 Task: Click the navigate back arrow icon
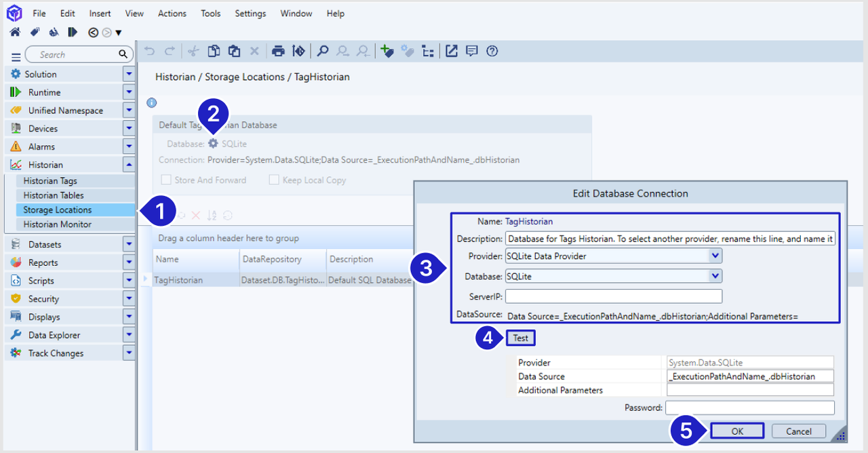[93, 32]
